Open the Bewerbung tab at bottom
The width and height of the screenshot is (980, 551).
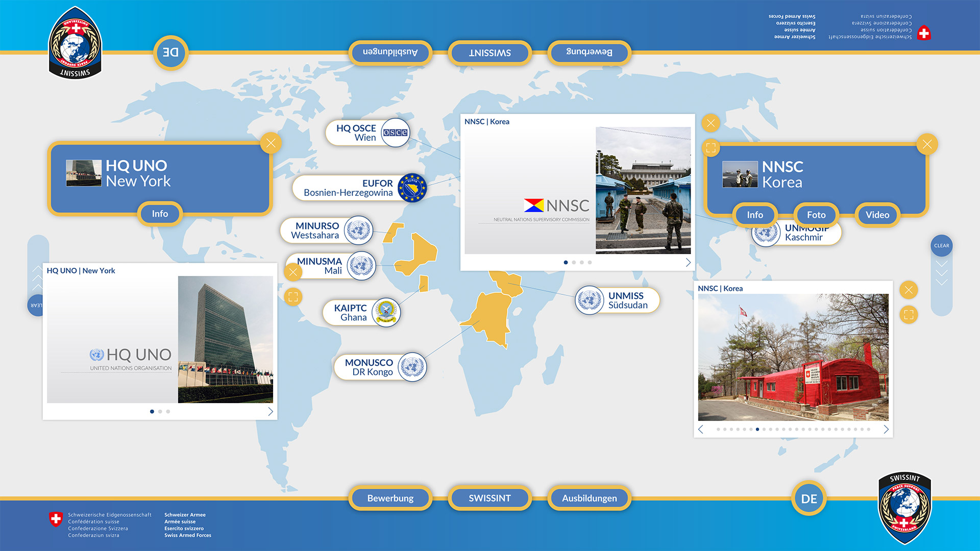coord(390,498)
